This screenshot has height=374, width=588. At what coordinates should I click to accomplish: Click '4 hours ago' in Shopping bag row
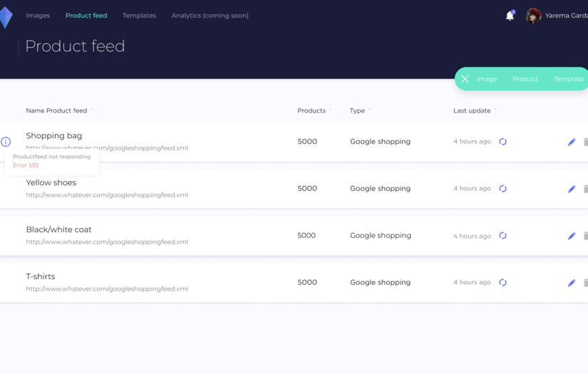click(472, 142)
